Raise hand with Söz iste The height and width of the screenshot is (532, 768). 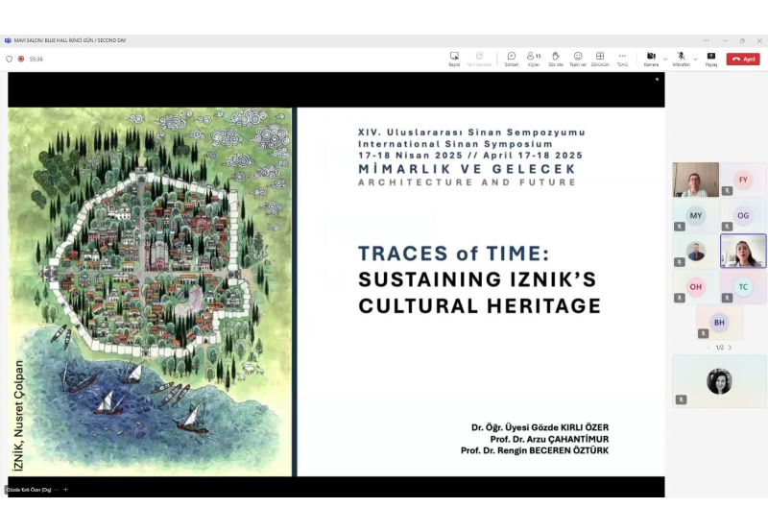[556, 59]
